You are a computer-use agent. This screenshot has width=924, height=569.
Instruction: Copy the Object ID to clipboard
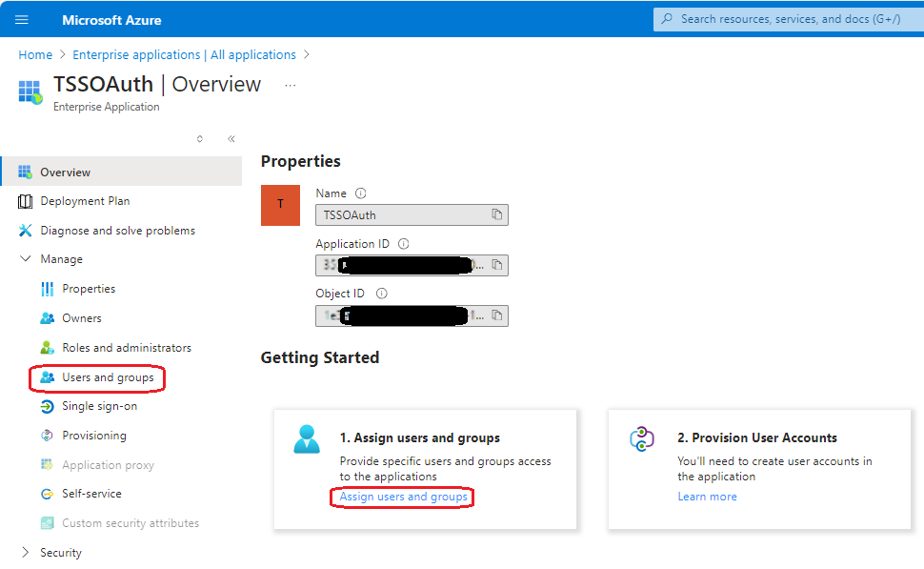[x=496, y=315]
